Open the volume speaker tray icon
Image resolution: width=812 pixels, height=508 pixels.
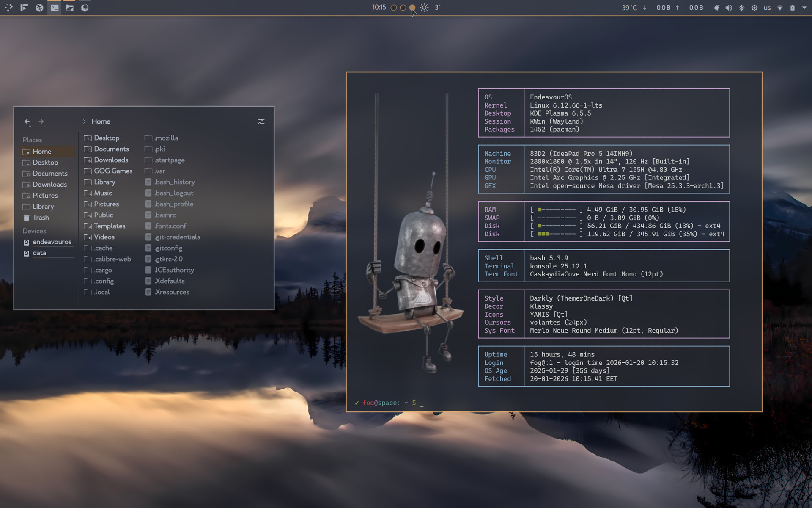[x=729, y=8]
